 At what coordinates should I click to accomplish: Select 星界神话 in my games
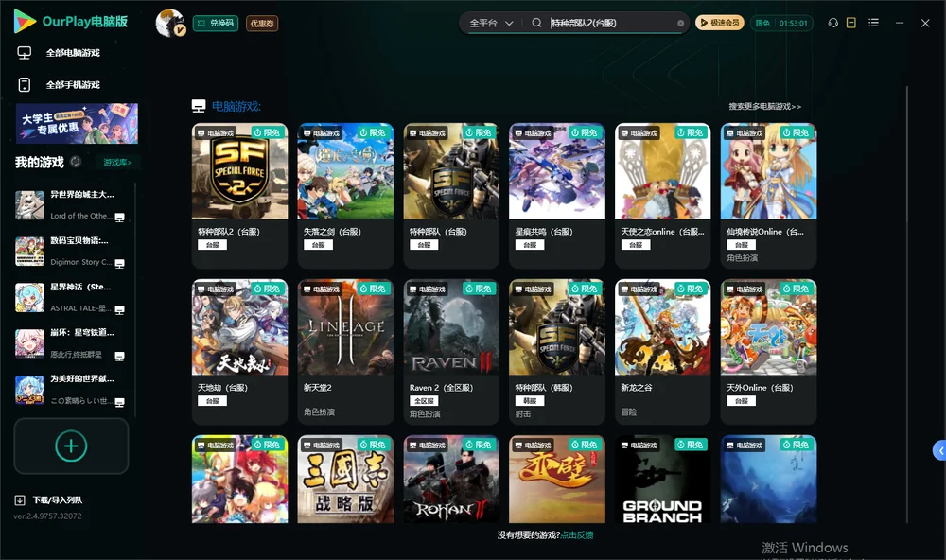71,297
